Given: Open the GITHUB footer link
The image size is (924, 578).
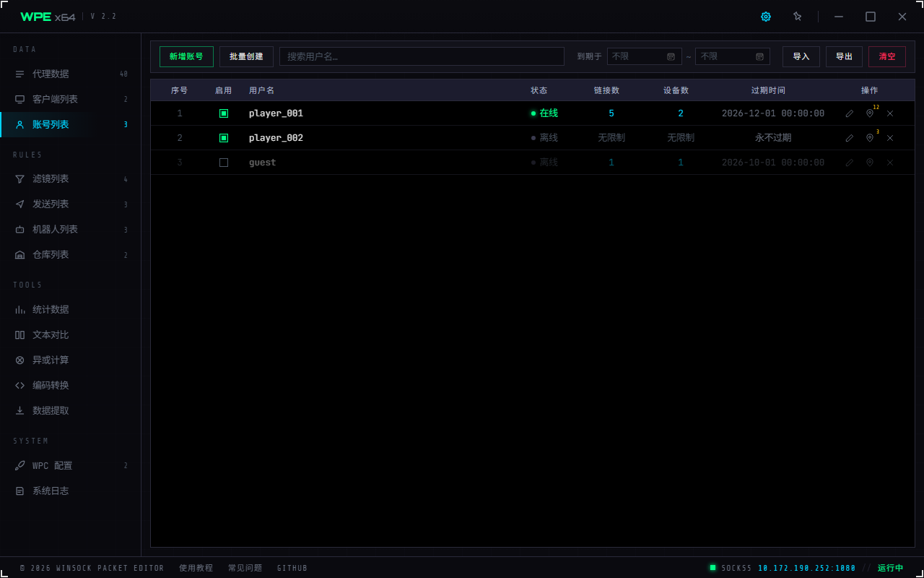Looking at the screenshot, I should (x=292, y=568).
